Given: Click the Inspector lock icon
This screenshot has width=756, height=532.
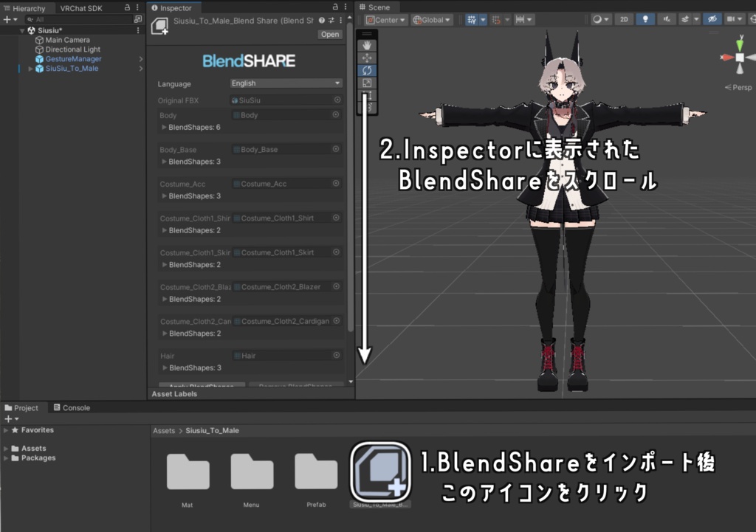Looking at the screenshot, I should (335, 7).
